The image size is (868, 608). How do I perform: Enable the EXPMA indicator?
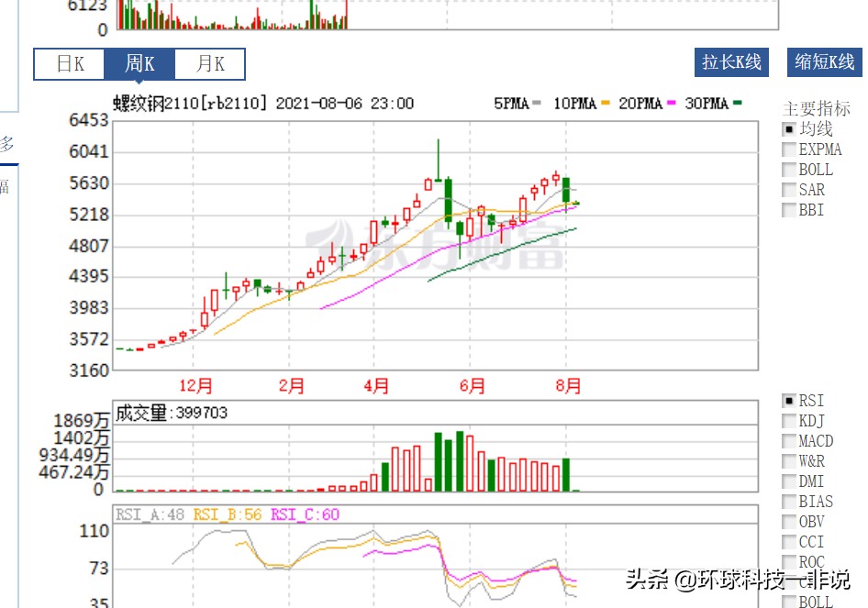(x=790, y=149)
